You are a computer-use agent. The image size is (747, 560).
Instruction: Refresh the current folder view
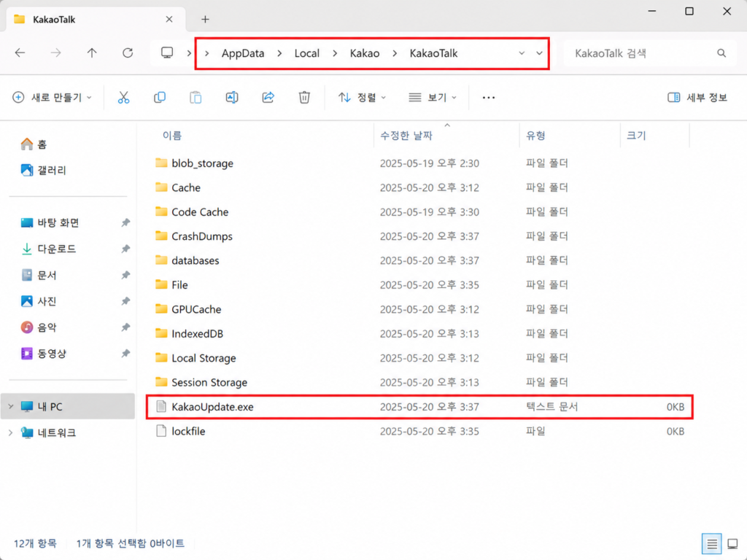point(128,52)
